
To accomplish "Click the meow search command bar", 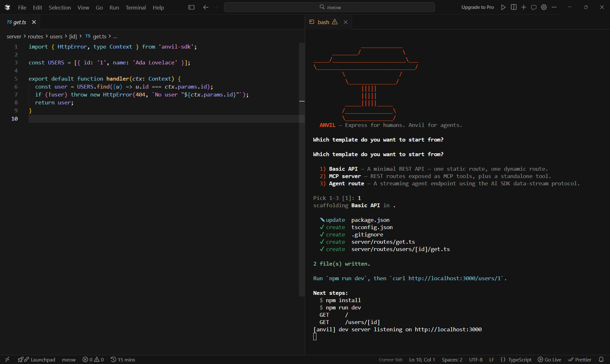I will (x=329, y=7).
